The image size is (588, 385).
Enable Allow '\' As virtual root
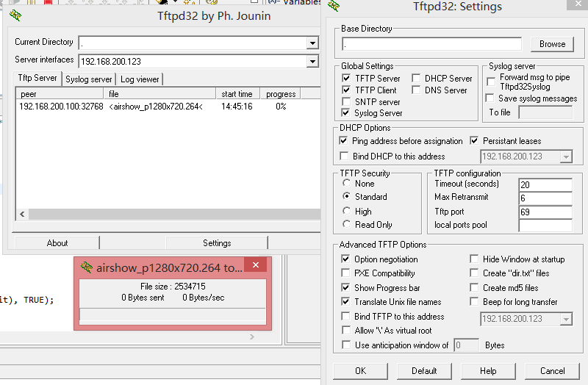346,331
